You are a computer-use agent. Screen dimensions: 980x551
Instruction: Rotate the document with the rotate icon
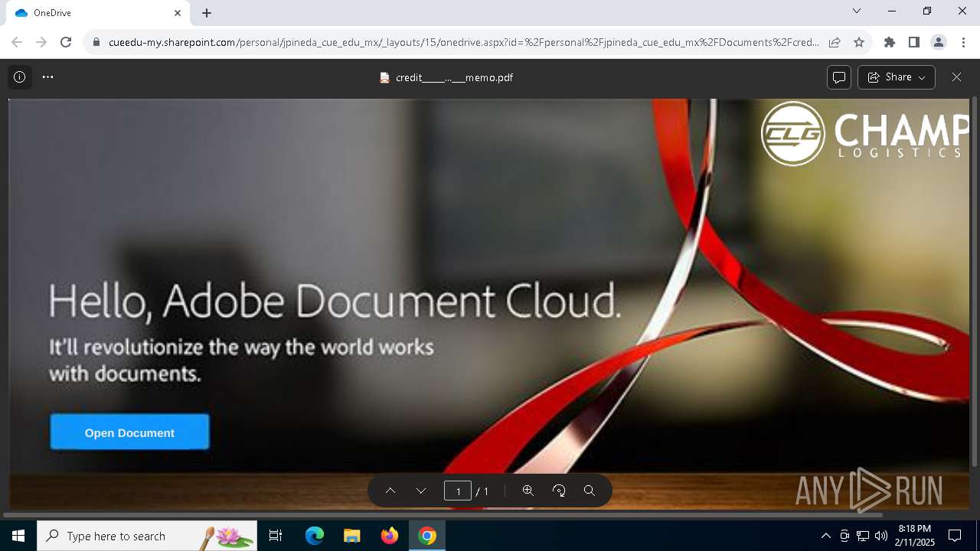pos(559,491)
